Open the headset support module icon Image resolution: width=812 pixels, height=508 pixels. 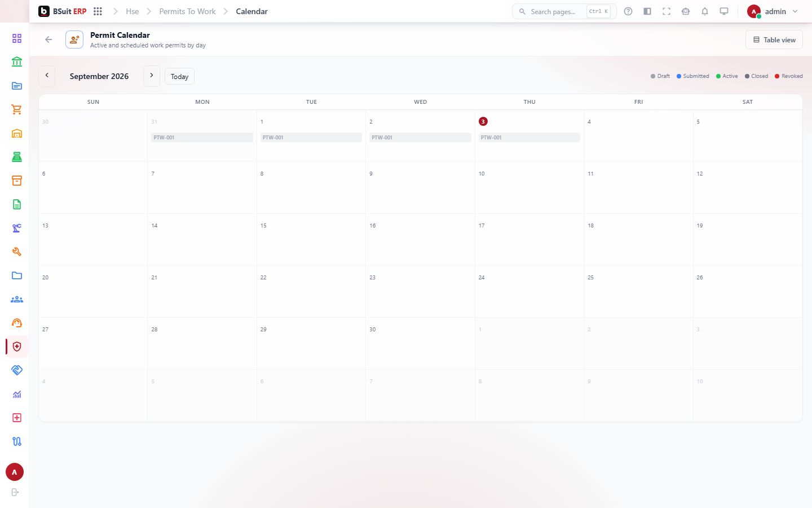(17, 323)
